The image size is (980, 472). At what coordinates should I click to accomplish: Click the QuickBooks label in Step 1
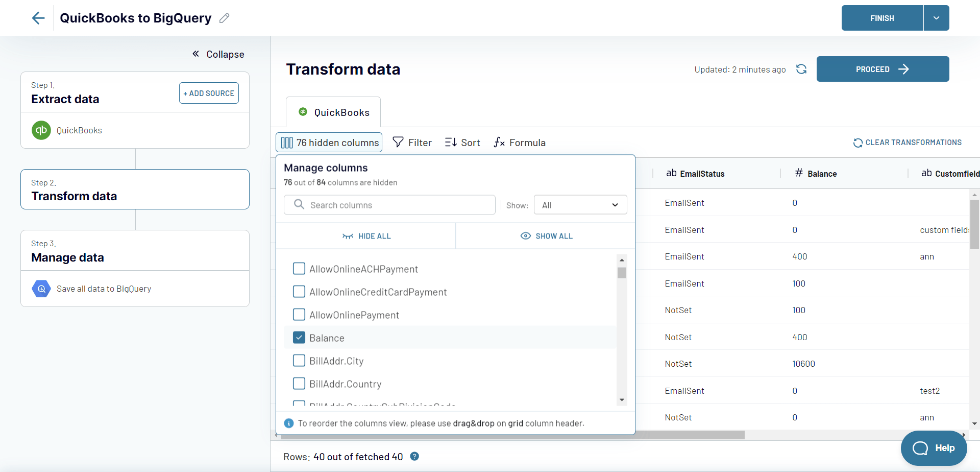click(x=79, y=130)
